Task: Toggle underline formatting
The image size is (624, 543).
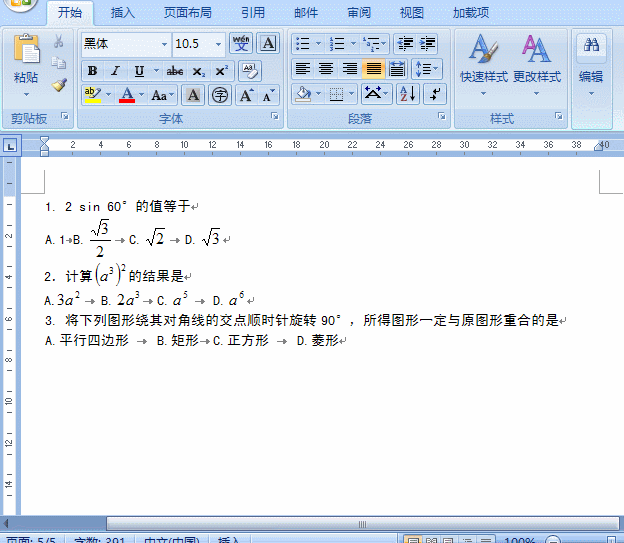Action: [139, 71]
